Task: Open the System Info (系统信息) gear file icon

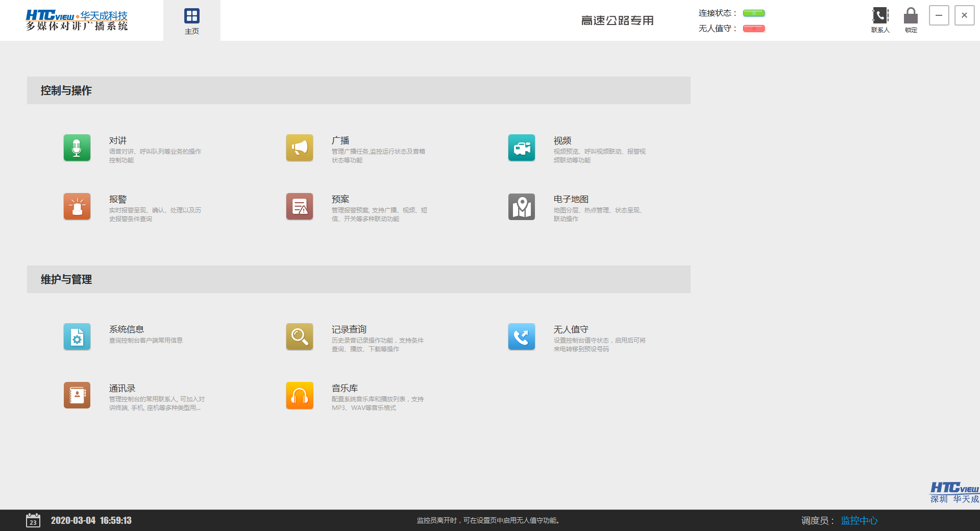Action: 77,336
